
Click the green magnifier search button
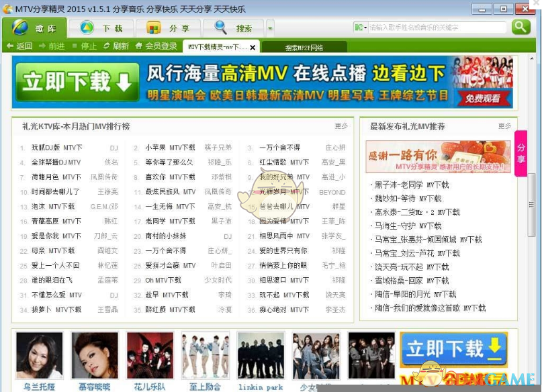[x=522, y=28]
